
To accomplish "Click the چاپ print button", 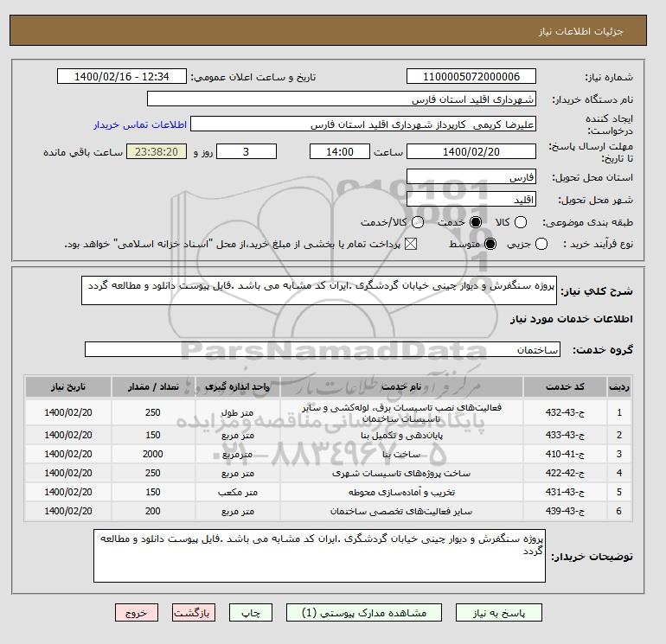I will coord(251,613).
